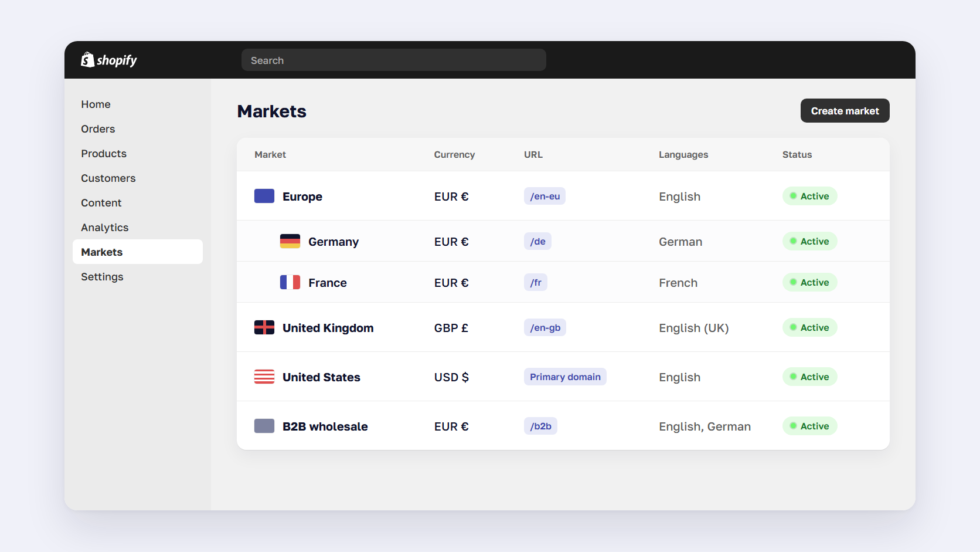Image resolution: width=980 pixels, height=552 pixels.
Task: Click the Active status of Germany
Action: (x=809, y=241)
